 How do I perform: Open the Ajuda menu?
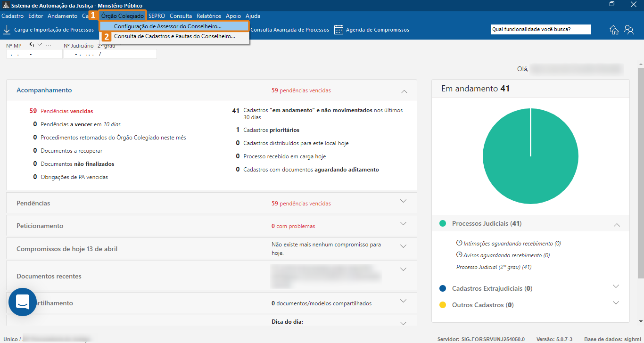[253, 16]
